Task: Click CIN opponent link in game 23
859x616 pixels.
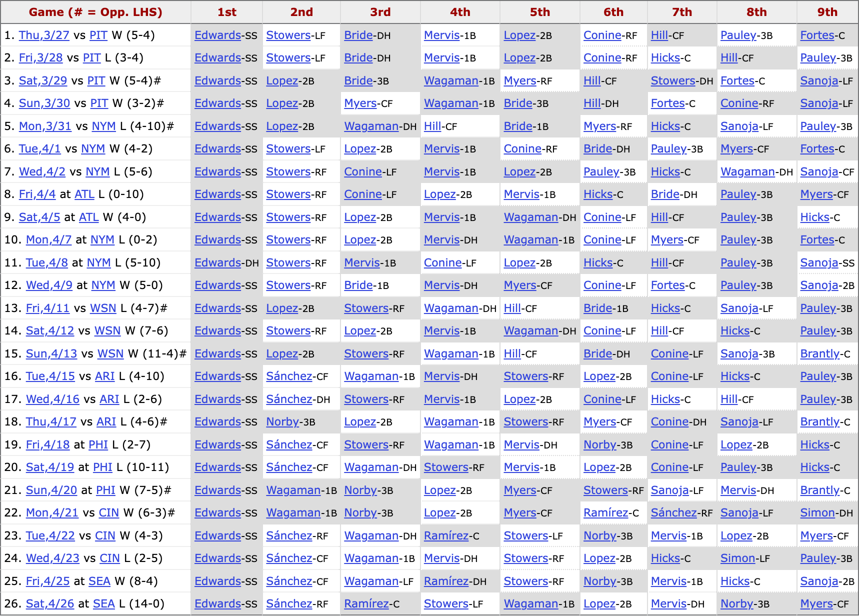Action: tap(105, 536)
